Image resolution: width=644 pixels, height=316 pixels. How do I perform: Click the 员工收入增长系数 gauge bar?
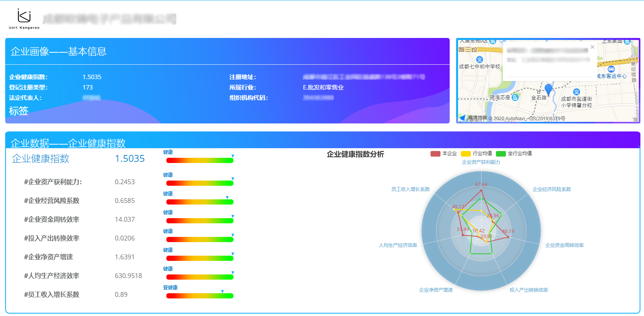point(200,296)
